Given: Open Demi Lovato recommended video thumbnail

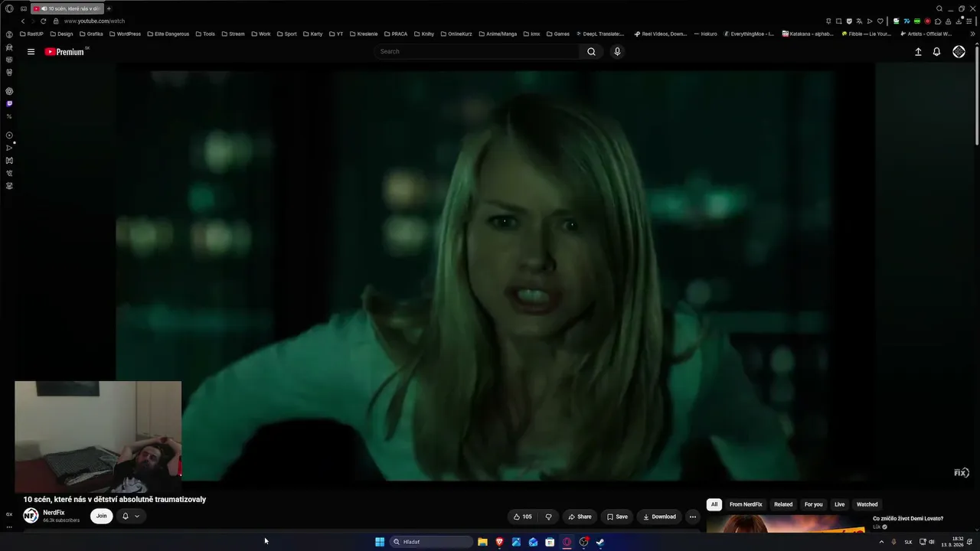Looking at the screenshot, I should pyautogui.click(x=786, y=524).
